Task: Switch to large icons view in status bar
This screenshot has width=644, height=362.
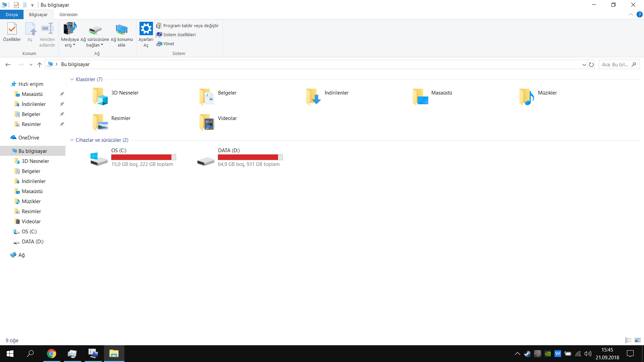Action: point(638,340)
